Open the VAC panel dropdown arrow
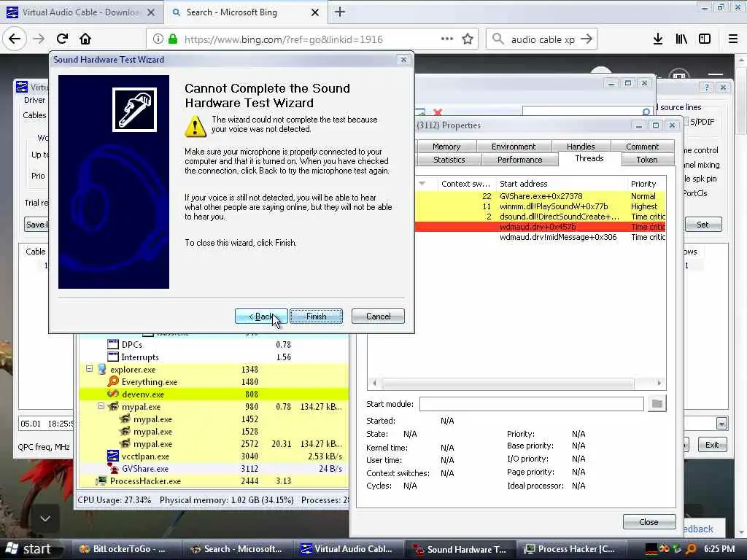This screenshot has height=560, width=747. click(x=721, y=423)
